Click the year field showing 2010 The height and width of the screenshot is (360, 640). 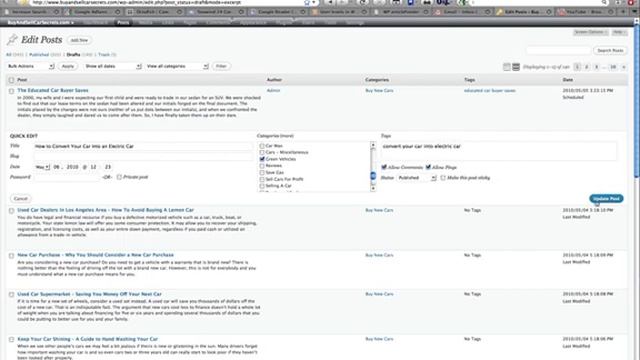72,167
